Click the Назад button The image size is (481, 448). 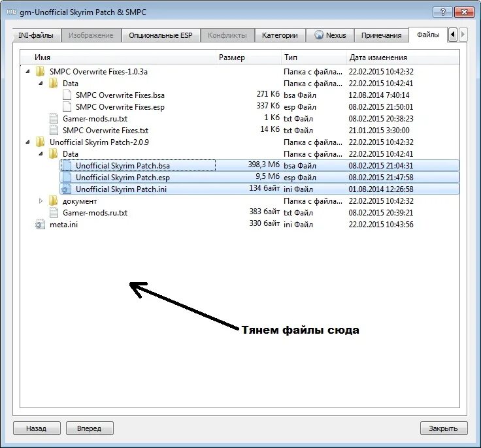(37, 428)
